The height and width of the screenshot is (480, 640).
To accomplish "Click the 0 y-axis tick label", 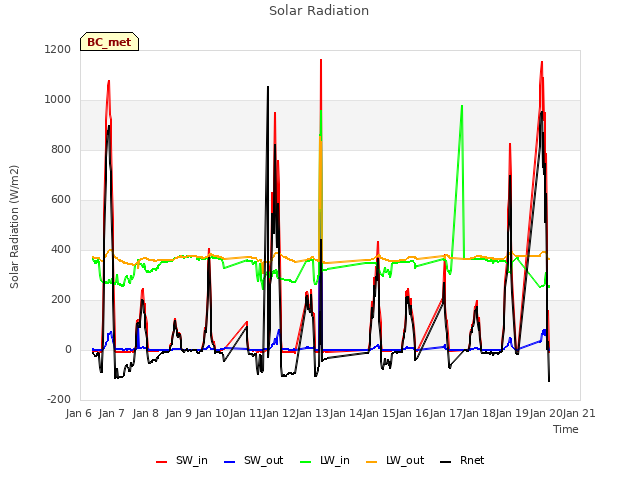I will pos(68,350).
